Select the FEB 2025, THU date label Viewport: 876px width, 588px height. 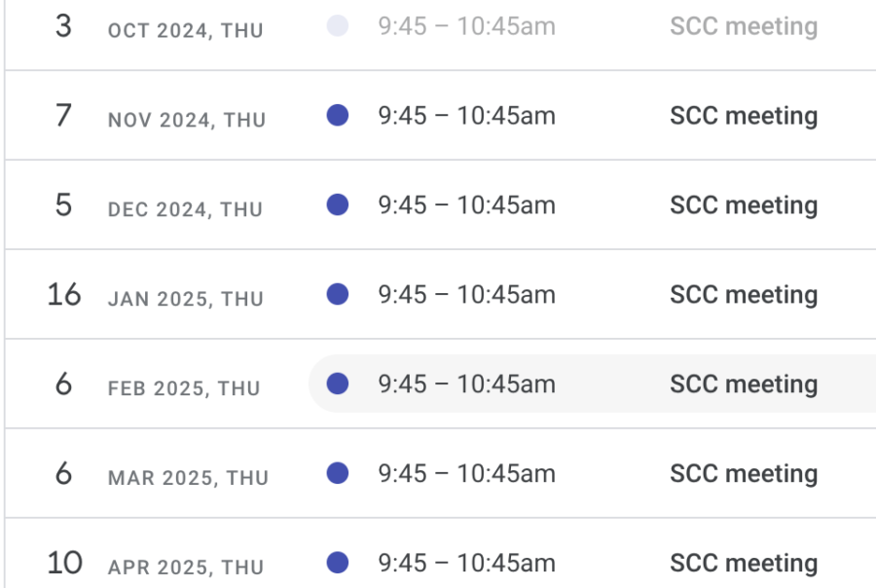[x=184, y=388]
